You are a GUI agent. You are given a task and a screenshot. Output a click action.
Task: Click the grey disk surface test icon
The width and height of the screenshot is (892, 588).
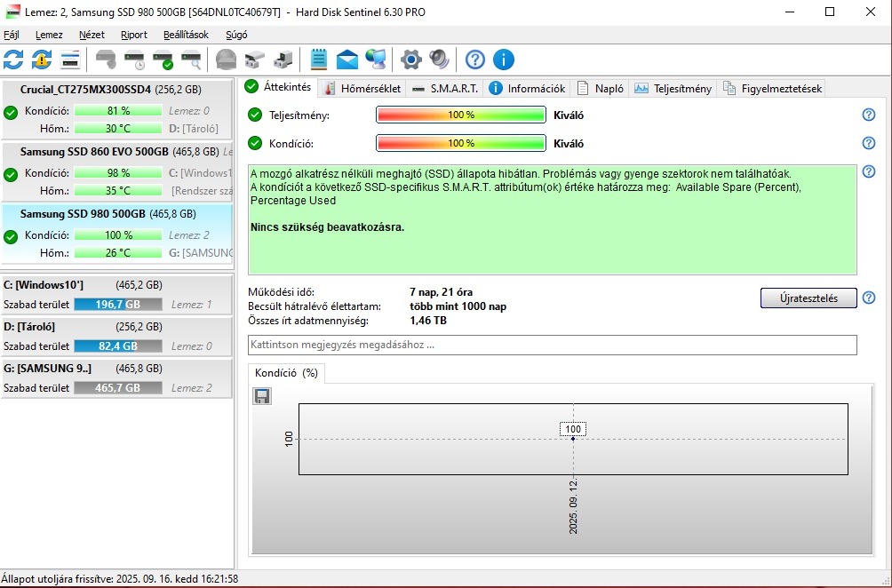(x=227, y=60)
